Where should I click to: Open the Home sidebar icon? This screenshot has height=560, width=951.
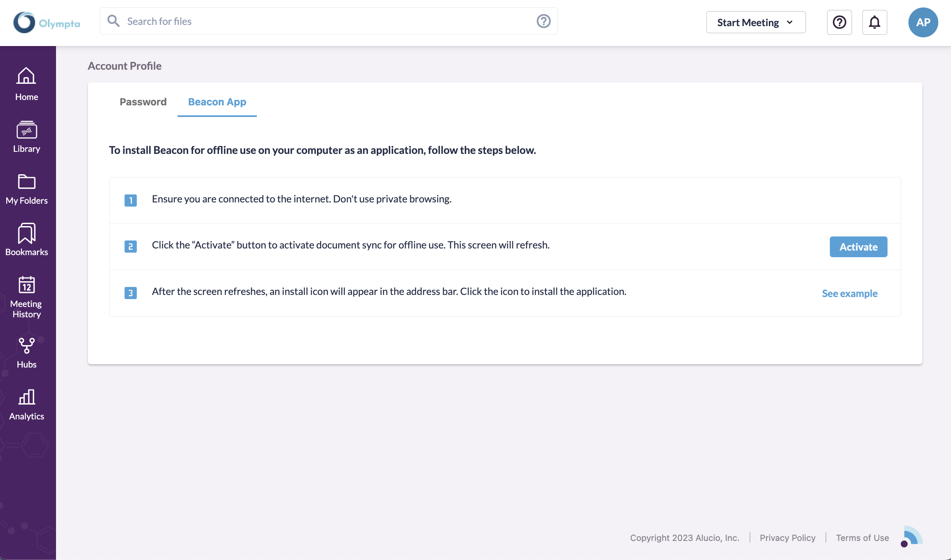click(x=27, y=76)
